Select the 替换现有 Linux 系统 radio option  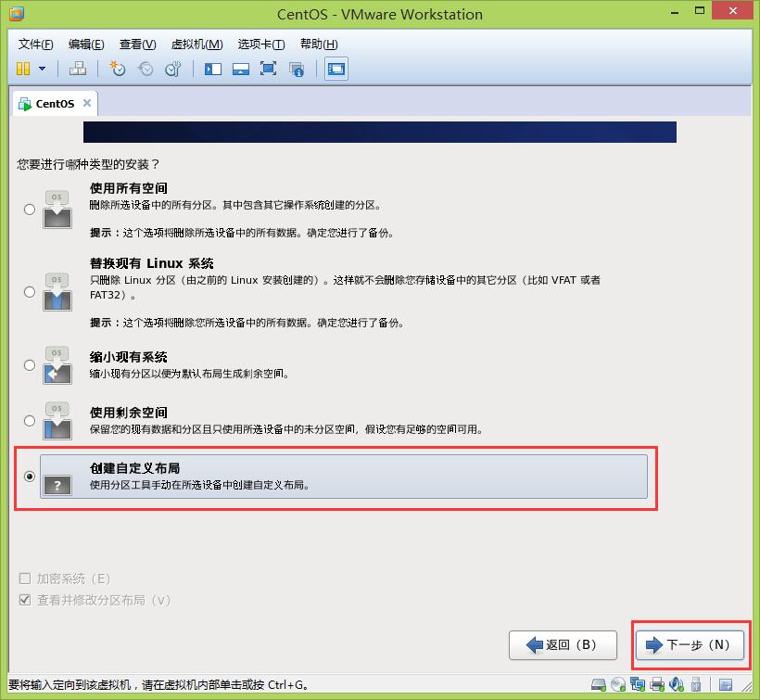[x=30, y=292]
